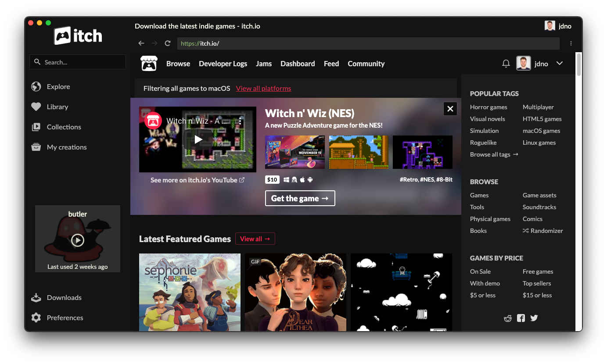Screen dimensions: 607x364
Task: Open the jungle hut Witch n' Wiz screenshot
Action: [359, 152]
